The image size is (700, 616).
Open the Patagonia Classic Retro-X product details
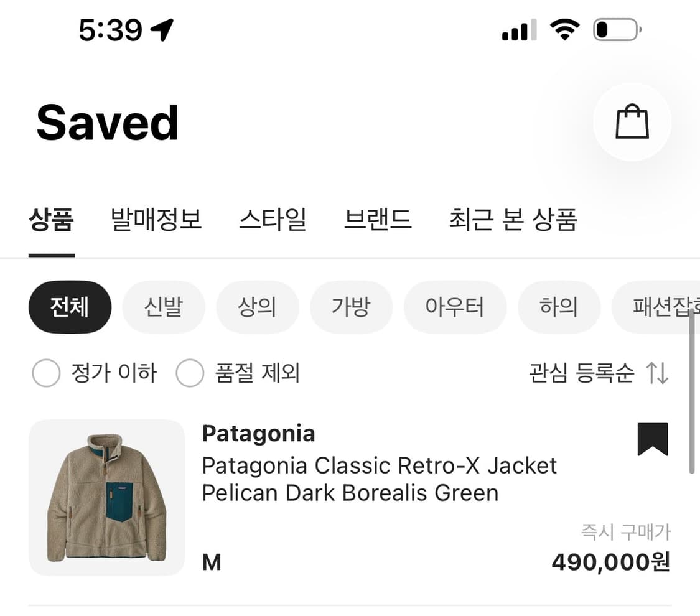point(379,478)
